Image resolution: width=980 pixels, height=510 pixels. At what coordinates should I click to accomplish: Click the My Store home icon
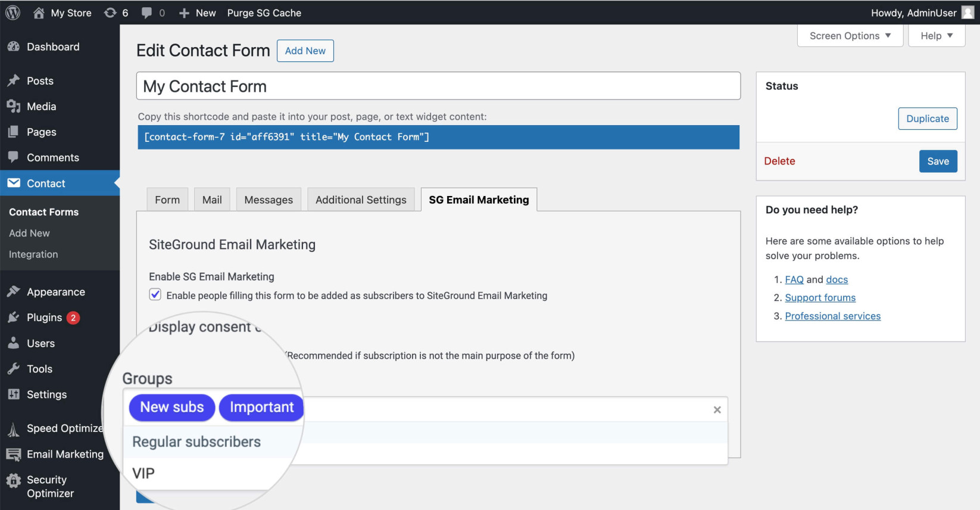(39, 13)
